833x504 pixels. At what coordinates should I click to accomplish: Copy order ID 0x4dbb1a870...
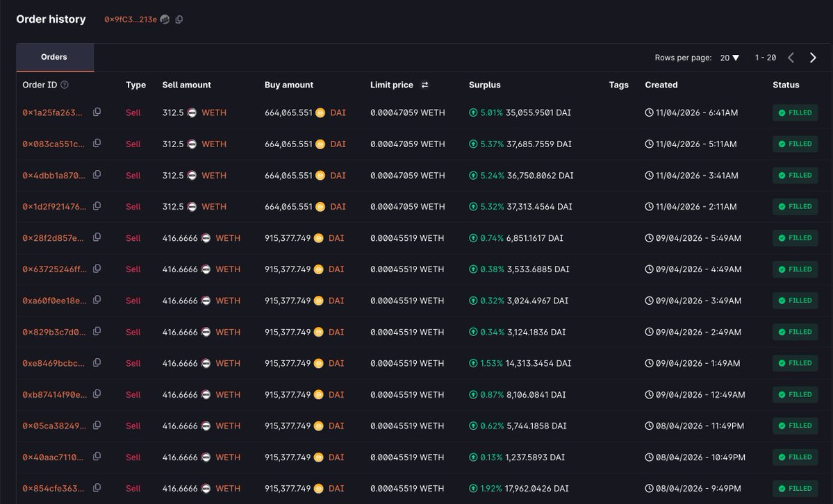pyautogui.click(x=97, y=175)
